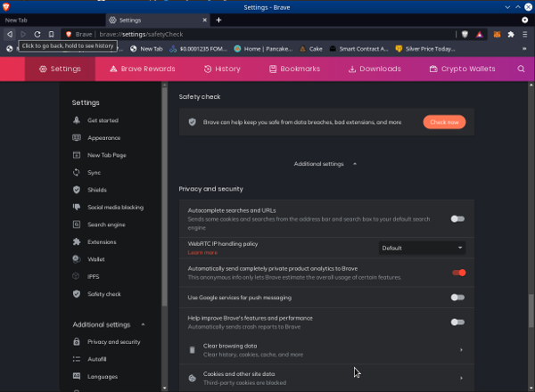Screen dimensions: 535x392
Task: Open Downloads header tab
Action: pos(374,69)
